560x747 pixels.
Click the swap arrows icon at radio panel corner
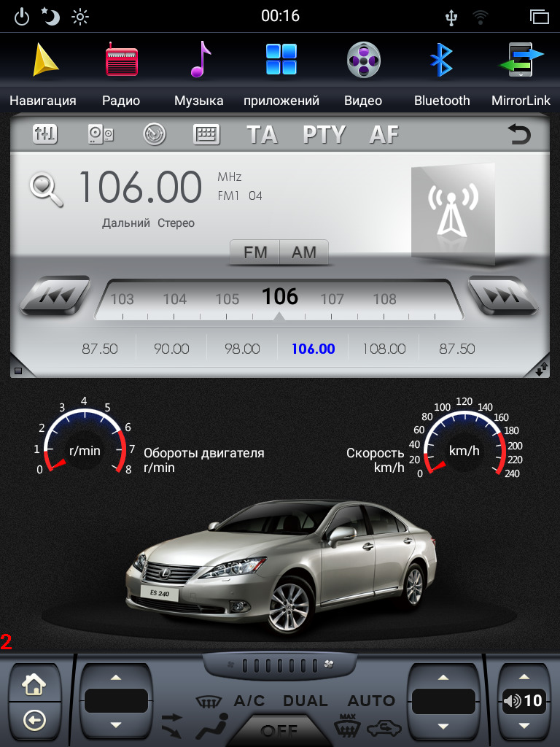tap(542, 369)
